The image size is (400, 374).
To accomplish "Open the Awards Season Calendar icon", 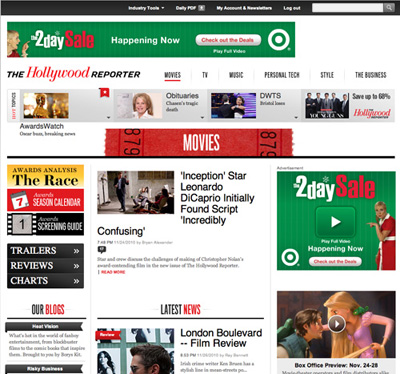I will pyautogui.click(x=20, y=200).
